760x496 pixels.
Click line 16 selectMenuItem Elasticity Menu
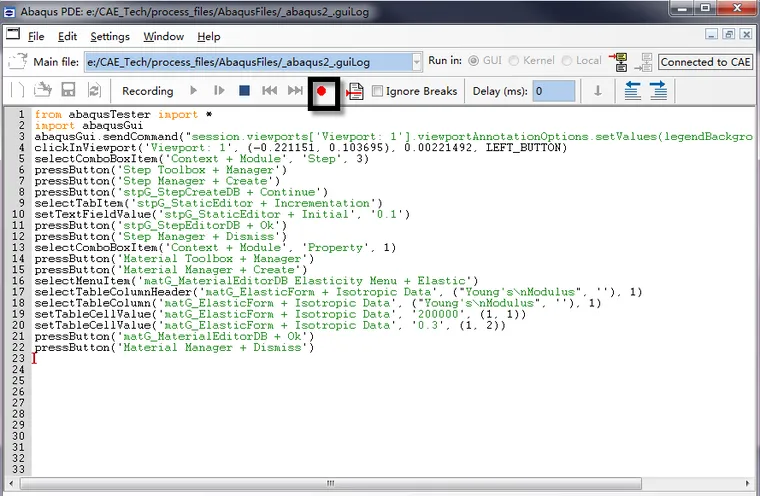click(256, 281)
